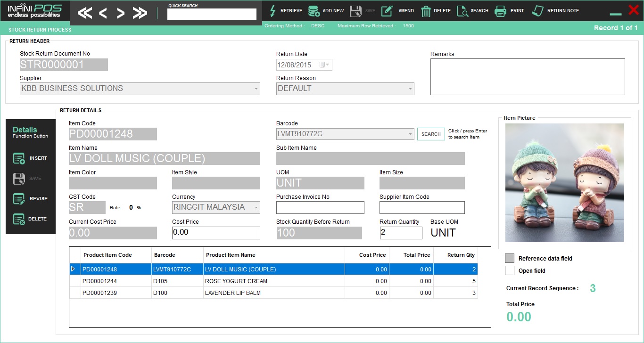Click the Insert detail icon
The height and width of the screenshot is (343, 644).
pos(19,158)
